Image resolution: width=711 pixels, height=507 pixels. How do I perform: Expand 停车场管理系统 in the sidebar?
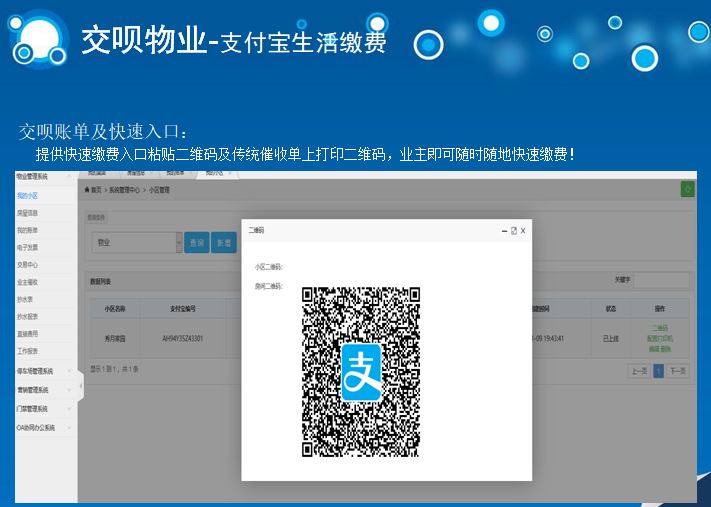40,371
